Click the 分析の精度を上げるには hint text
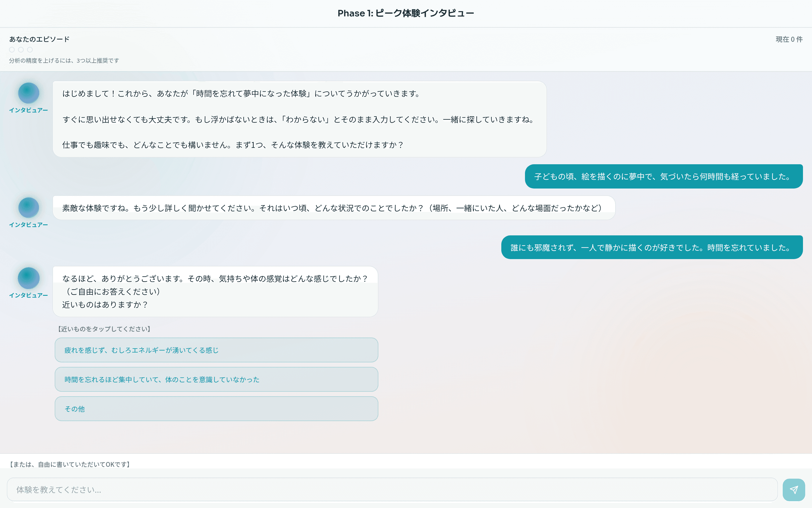 coord(64,60)
